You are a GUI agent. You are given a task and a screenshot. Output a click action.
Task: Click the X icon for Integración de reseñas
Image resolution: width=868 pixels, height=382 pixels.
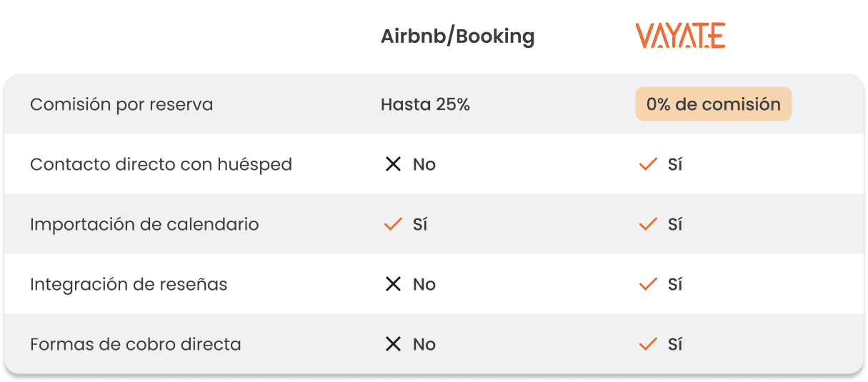(x=393, y=284)
